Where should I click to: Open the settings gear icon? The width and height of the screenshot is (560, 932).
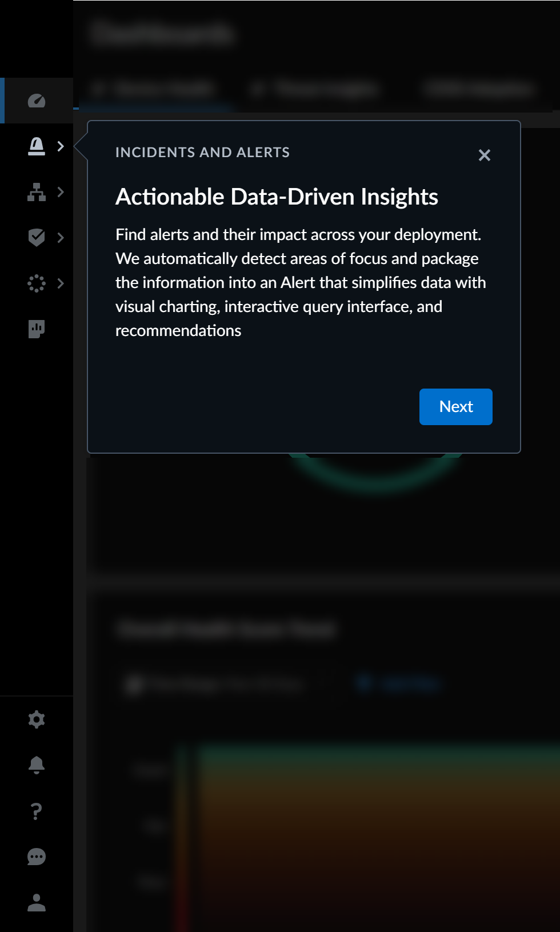pos(36,719)
